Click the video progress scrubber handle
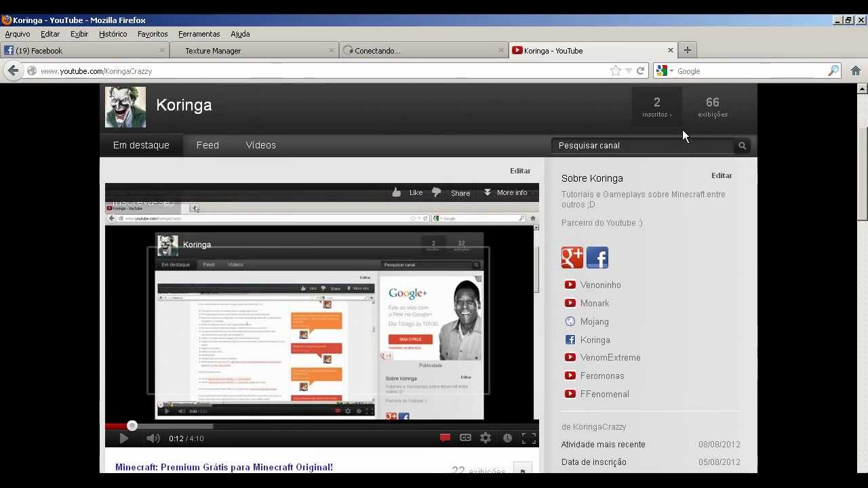Image resolution: width=868 pixels, height=488 pixels. pyautogui.click(x=132, y=426)
